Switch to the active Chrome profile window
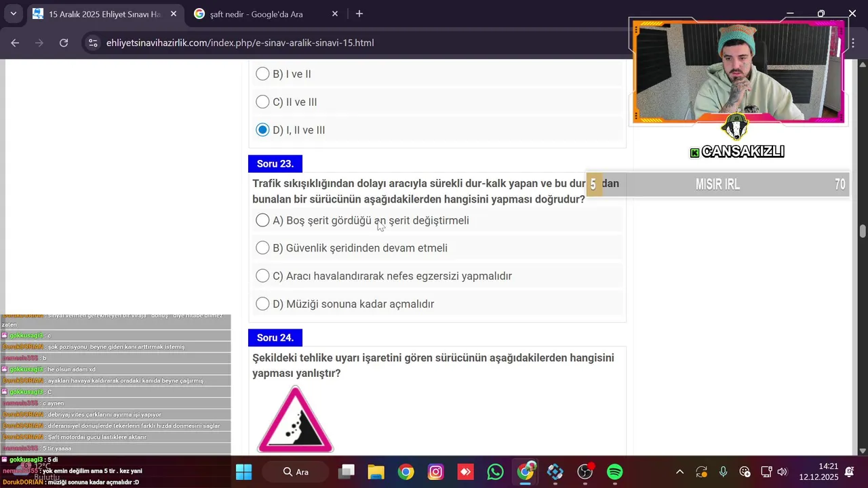The image size is (868, 488). pyautogui.click(x=526, y=472)
